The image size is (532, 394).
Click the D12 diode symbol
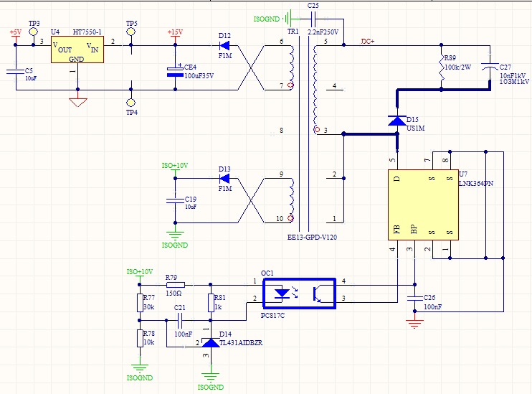[x=224, y=45]
